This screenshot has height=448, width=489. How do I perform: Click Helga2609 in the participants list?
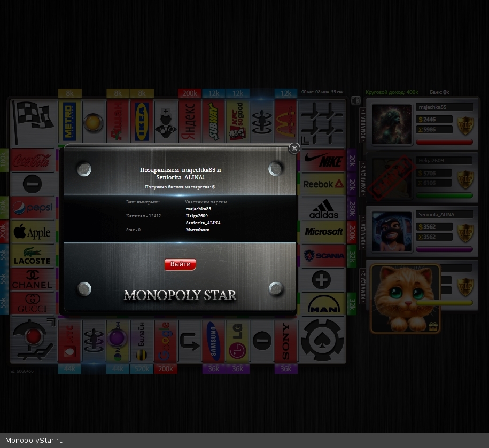[197, 216]
